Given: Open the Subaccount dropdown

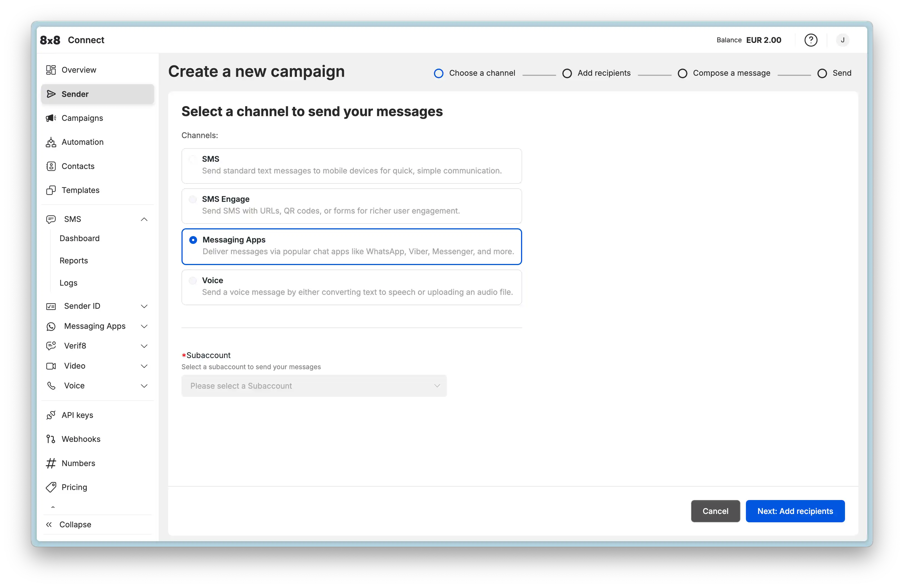Looking at the screenshot, I should (x=314, y=386).
